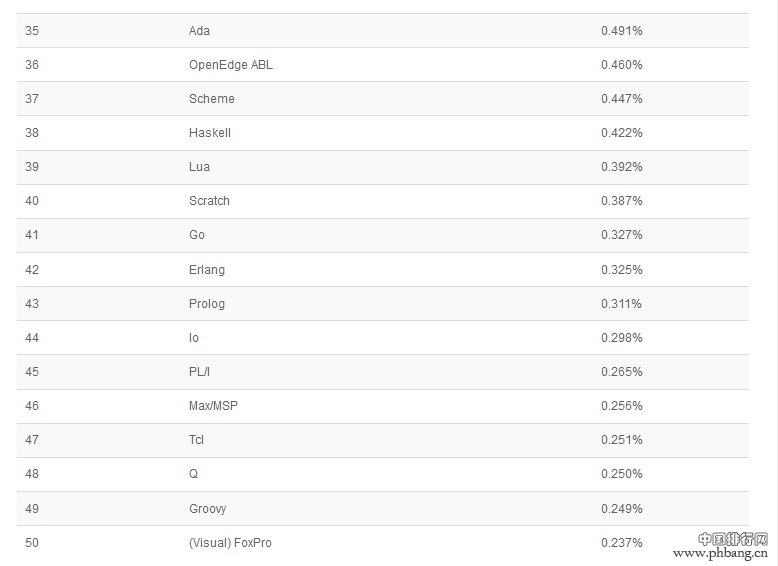Screen dimensions: 778x566
Task: Click the PL/I language cell
Action: tap(199, 372)
